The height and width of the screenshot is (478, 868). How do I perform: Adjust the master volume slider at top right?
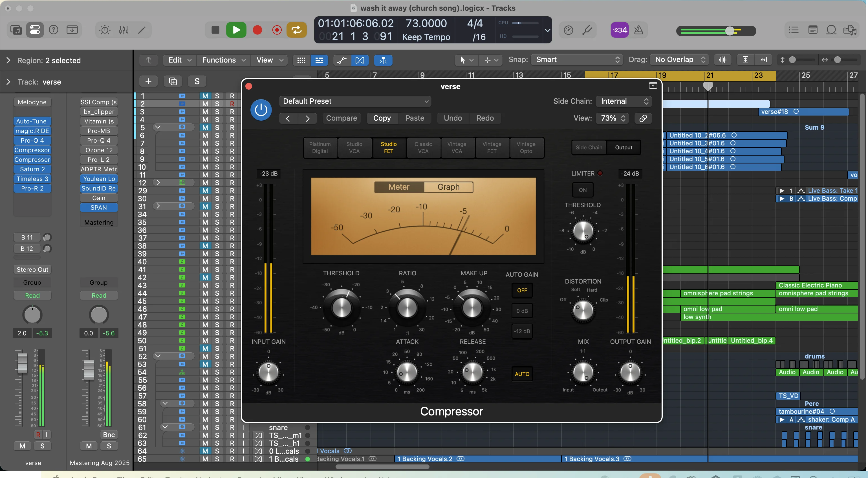pyautogui.click(x=730, y=31)
